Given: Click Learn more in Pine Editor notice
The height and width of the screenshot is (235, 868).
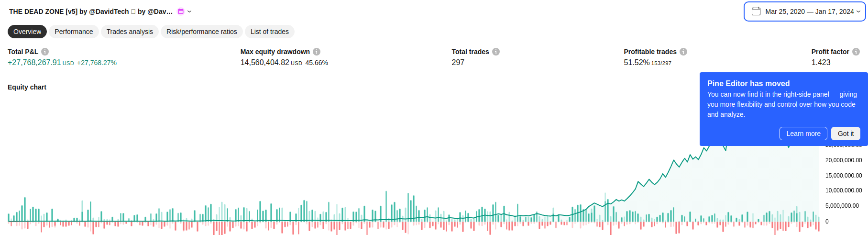Looking at the screenshot, I should tap(803, 134).
